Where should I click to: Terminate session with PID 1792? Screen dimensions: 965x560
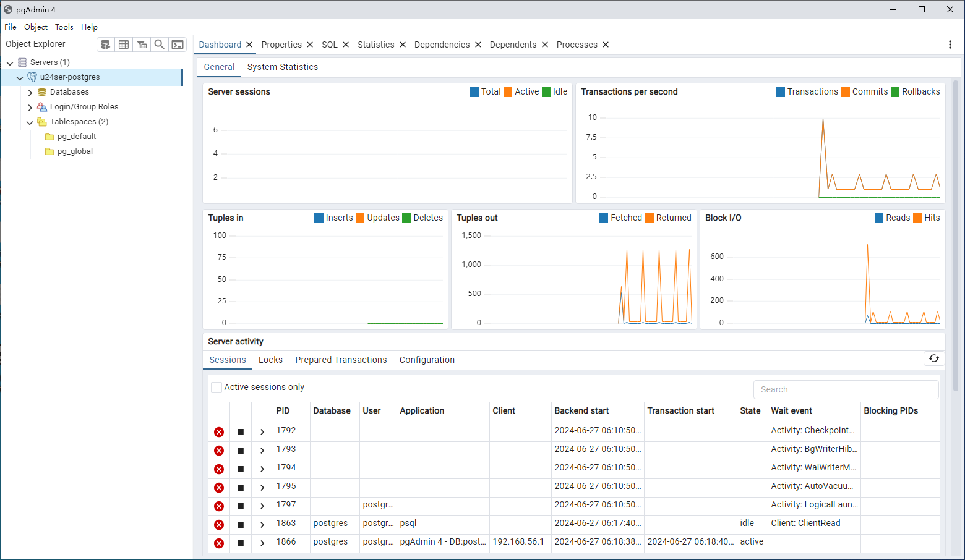click(219, 432)
